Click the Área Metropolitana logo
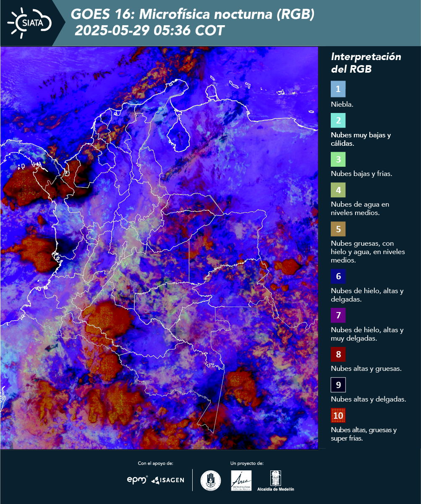The height and width of the screenshot is (504, 421). tap(241, 480)
